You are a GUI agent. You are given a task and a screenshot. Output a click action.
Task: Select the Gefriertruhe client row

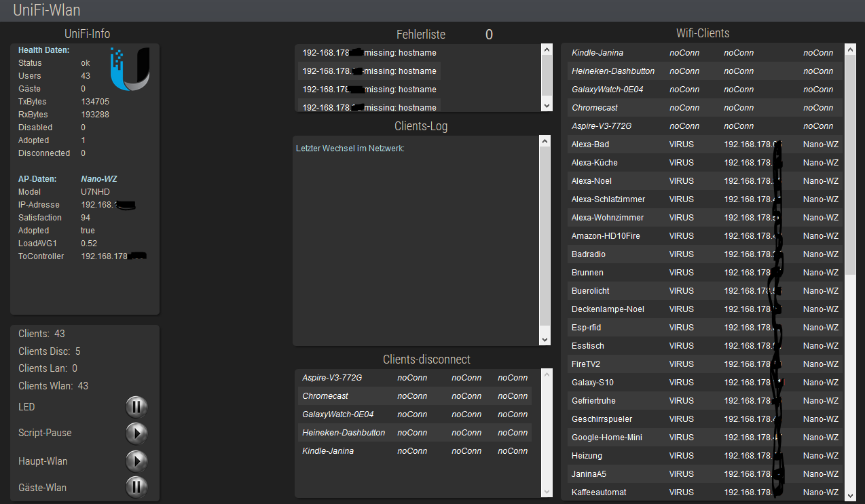(706, 401)
